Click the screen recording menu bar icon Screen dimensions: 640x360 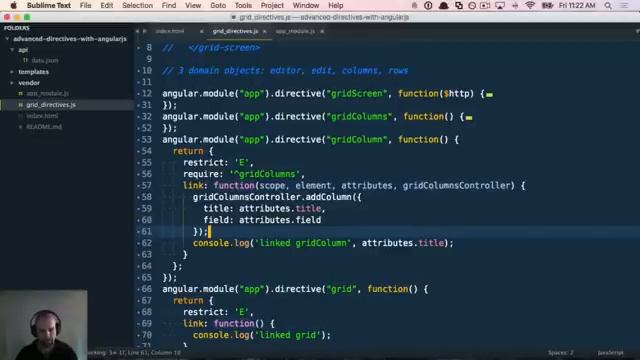click(x=485, y=5)
